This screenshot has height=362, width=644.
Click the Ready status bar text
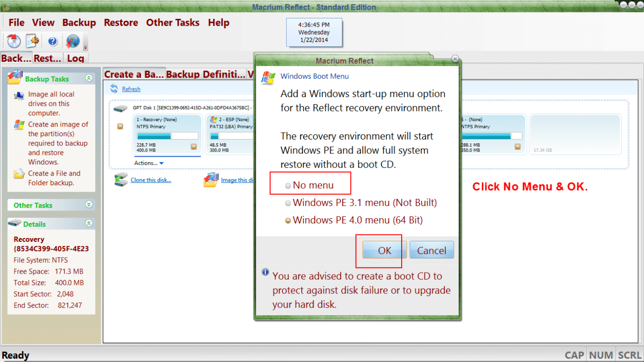tap(15, 355)
